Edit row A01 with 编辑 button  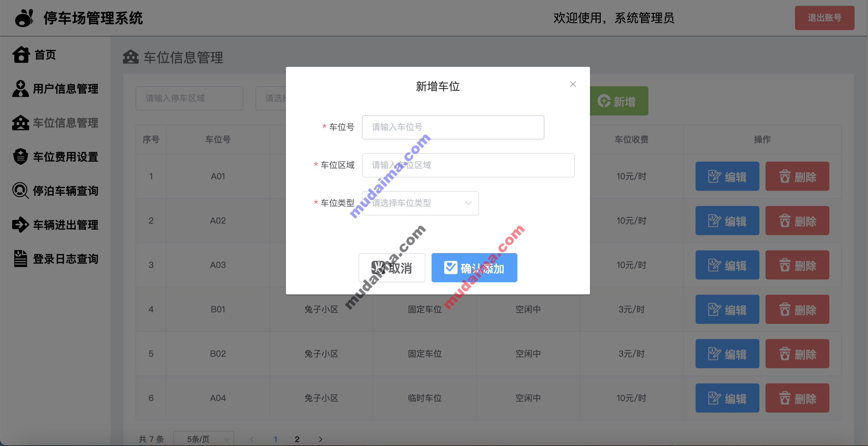click(x=727, y=177)
